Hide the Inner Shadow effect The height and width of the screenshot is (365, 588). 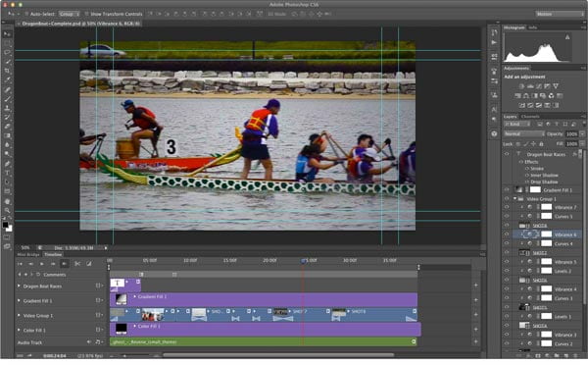[527, 176]
